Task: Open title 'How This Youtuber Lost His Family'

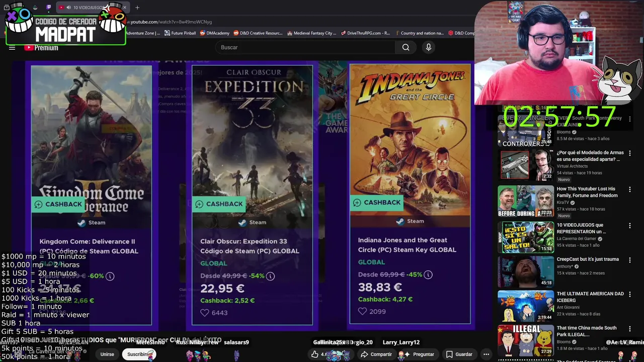Action: point(587,192)
